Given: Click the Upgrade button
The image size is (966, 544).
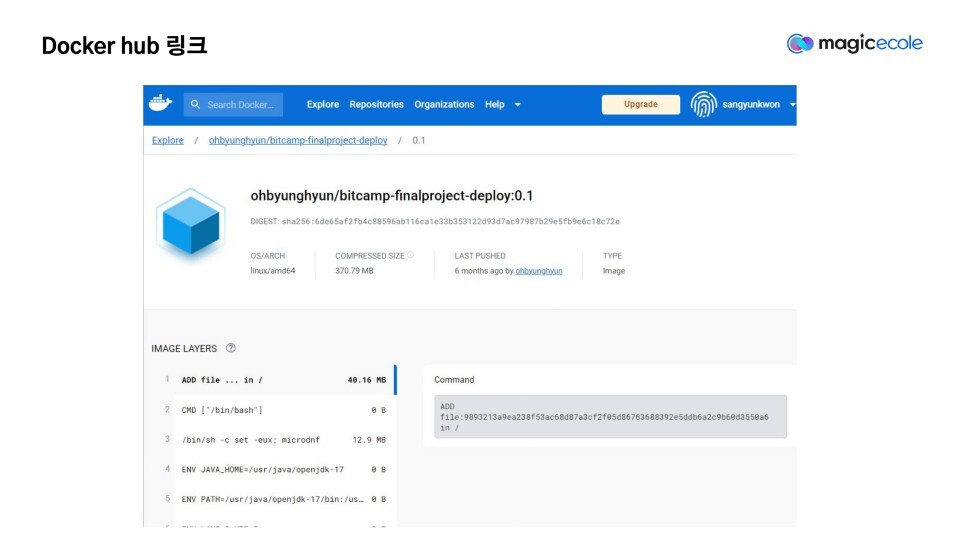Looking at the screenshot, I should (641, 104).
